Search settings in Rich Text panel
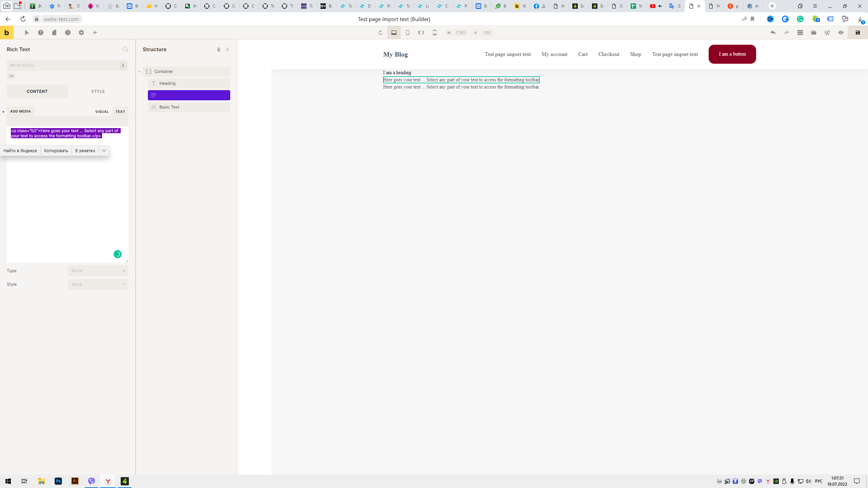Image resolution: width=868 pixels, height=488 pixels. [125, 49]
